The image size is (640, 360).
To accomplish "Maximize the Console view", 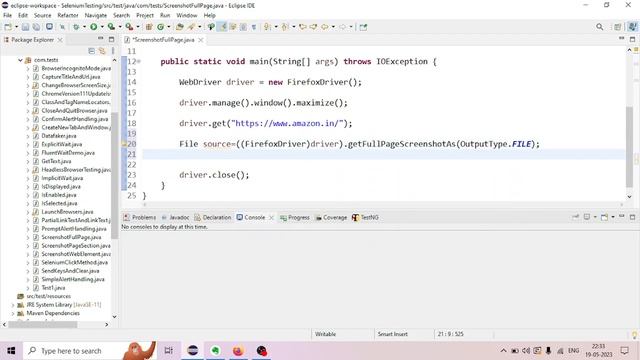I will click(x=632, y=217).
